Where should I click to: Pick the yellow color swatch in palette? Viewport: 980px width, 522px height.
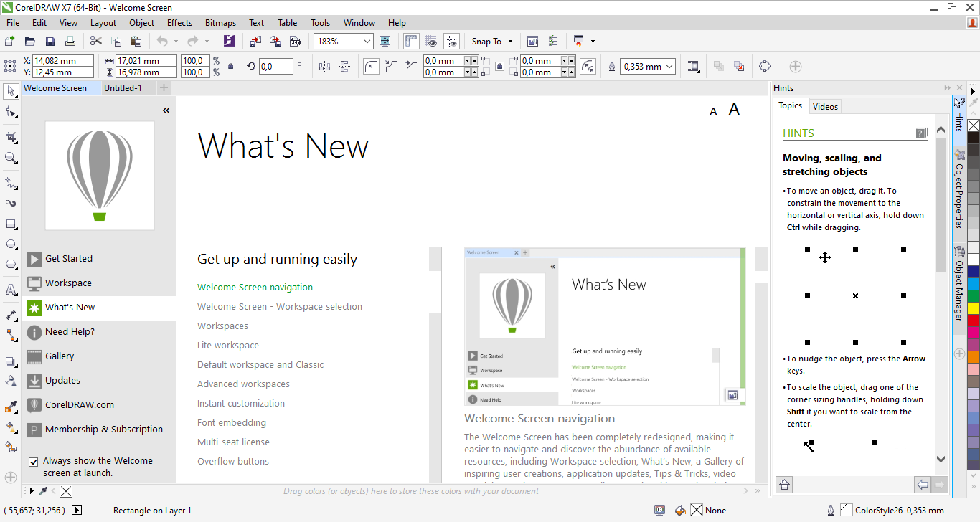click(x=973, y=308)
